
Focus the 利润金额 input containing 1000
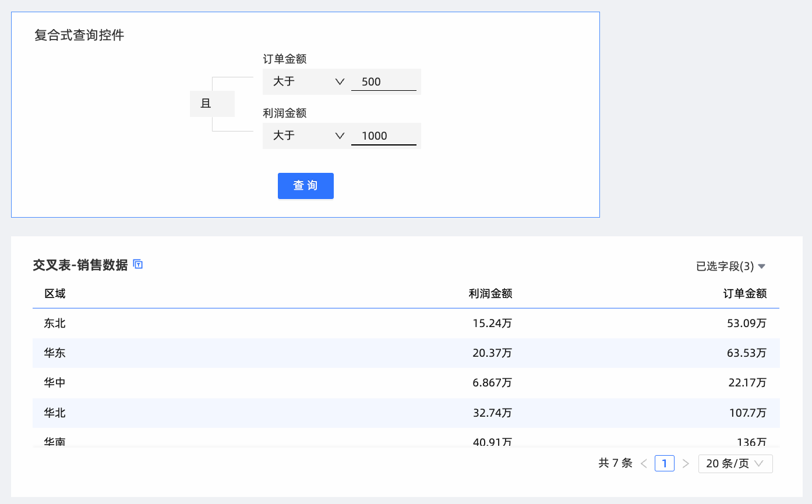383,136
